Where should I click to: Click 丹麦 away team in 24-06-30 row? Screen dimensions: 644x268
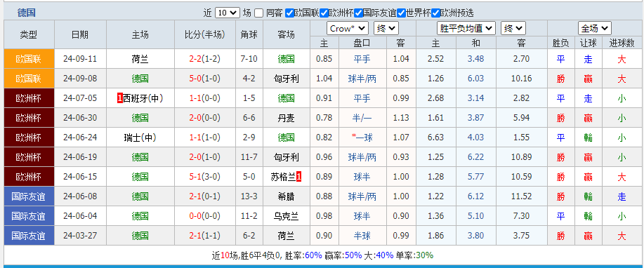click(286, 118)
